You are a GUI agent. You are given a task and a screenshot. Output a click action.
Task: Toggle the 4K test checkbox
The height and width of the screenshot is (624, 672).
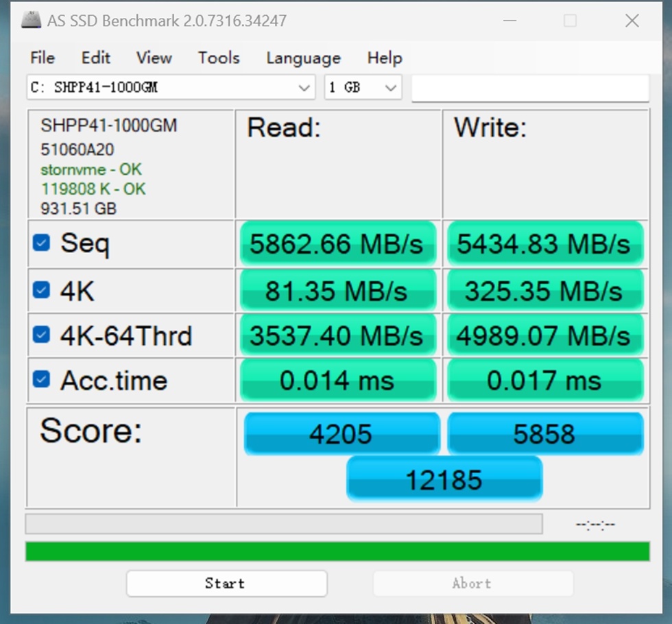[41, 290]
